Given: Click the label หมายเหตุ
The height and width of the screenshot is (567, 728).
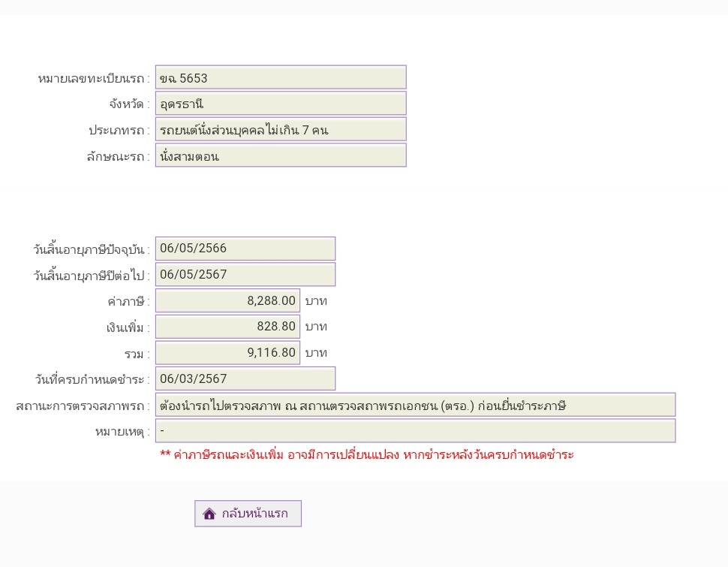Looking at the screenshot, I should 122,432.
